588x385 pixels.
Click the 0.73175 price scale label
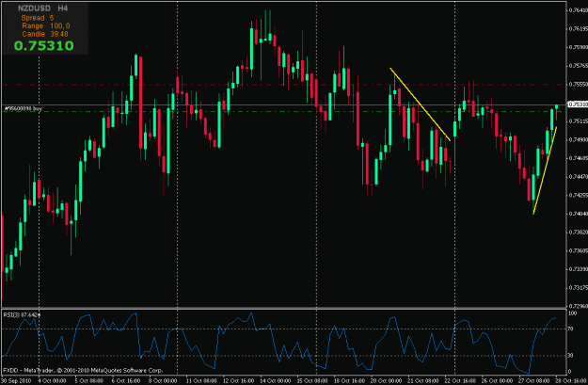click(578, 287)
